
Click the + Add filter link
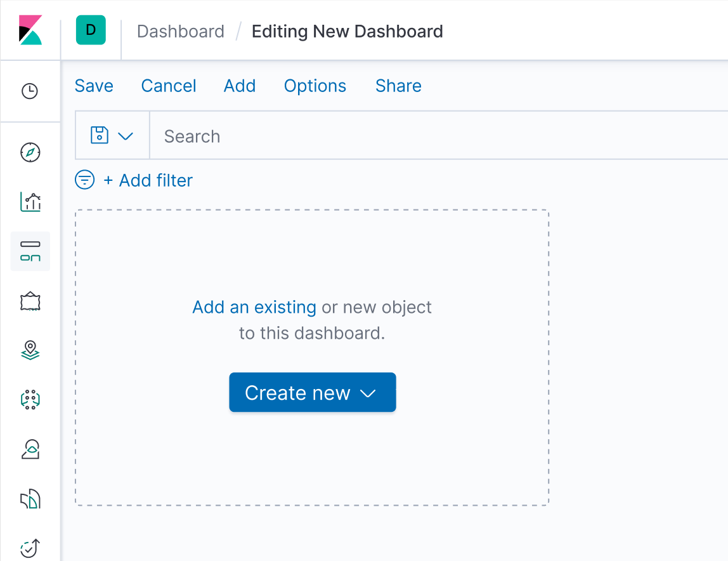pos(148,180)
